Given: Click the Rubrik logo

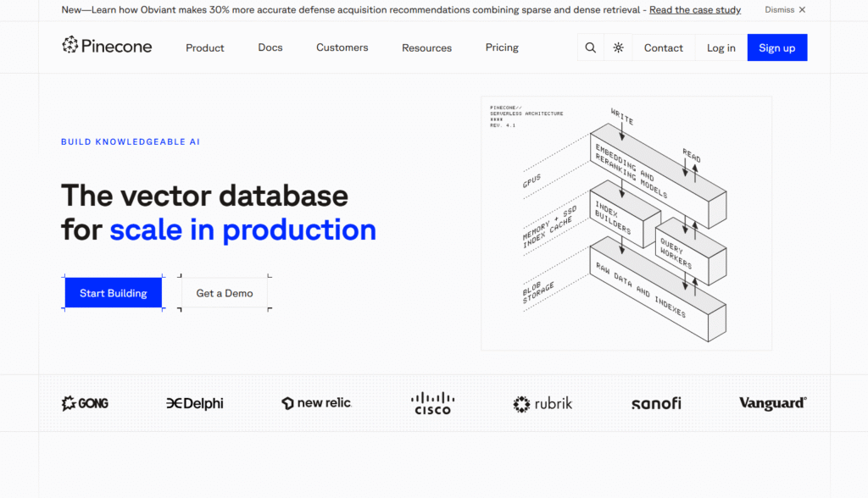Looking at the screenshot, I should 542,403.
